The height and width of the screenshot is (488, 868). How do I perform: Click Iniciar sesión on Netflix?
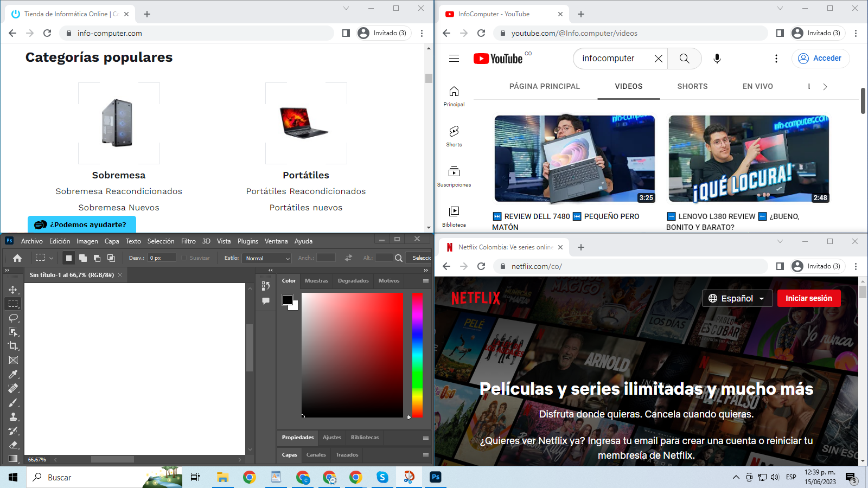809,298
